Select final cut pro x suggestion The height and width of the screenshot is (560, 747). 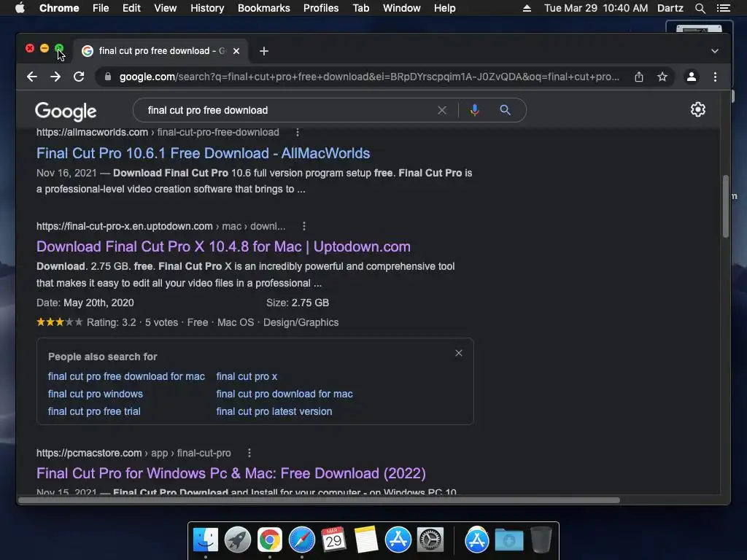tap(247, 376)
